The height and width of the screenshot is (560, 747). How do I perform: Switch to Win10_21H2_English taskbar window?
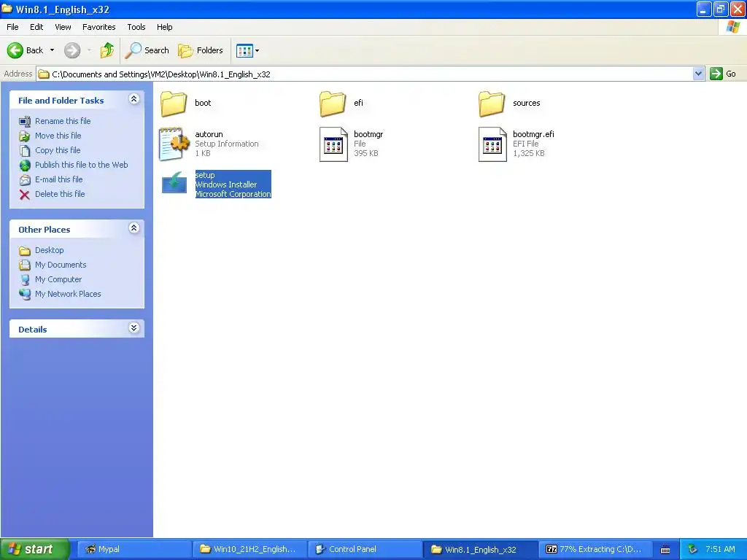[250, 549]
